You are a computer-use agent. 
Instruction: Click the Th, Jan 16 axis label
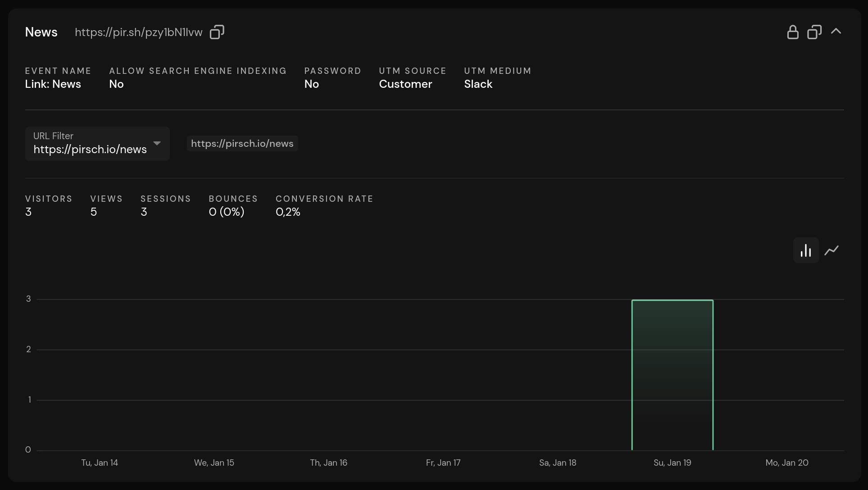point(329,463)
